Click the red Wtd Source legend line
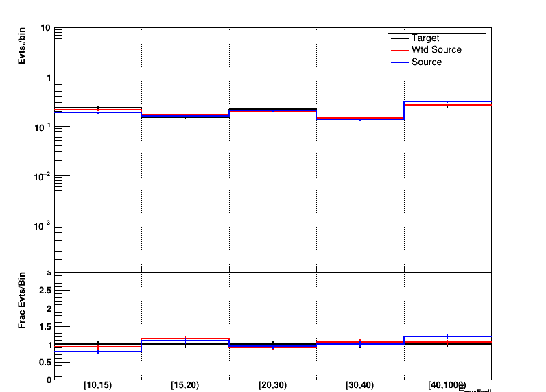The width and height of the screenshot is (546, 392). [399, 50]
